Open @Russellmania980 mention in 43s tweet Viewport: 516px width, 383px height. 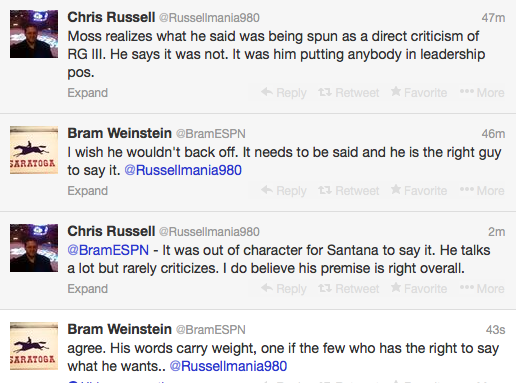pos(228,366)
